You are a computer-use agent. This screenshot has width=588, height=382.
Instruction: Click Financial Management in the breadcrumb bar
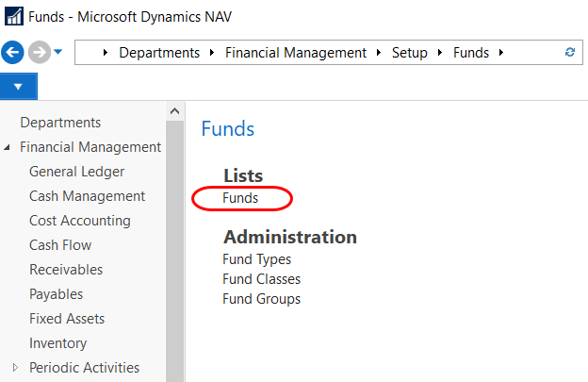pyautogui.click(x=295, y=53)
